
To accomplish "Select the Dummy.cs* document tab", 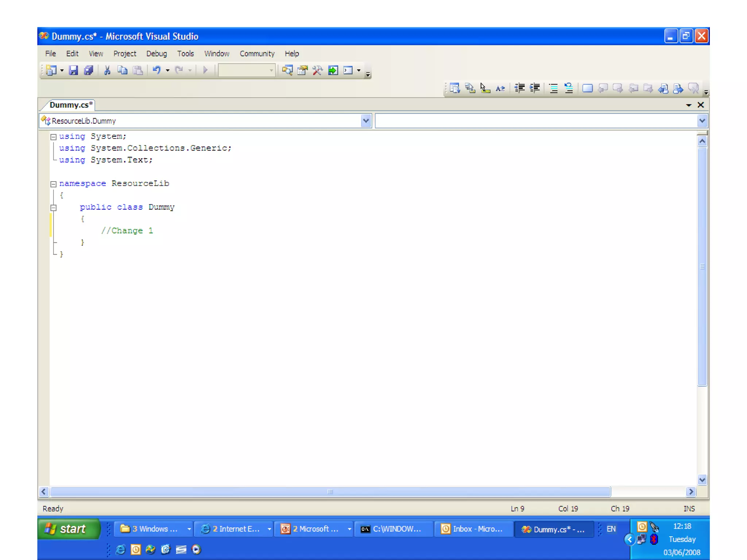I will 71,105.
